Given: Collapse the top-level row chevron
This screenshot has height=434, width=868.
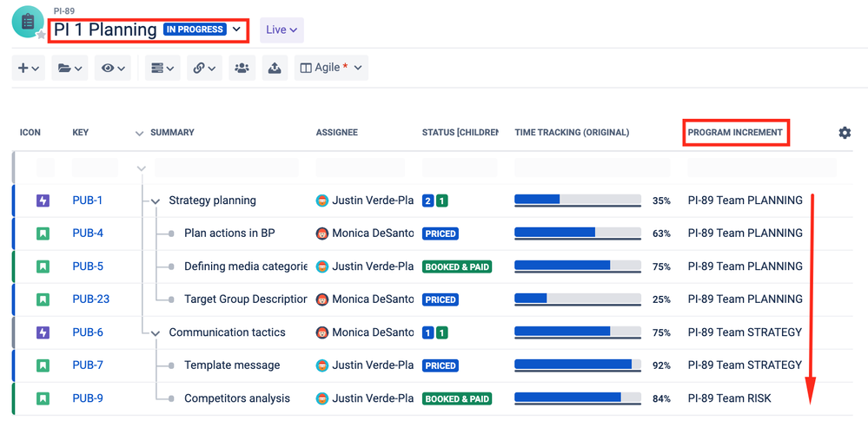Looking at the screenshot, I should (x=142, y=168).
